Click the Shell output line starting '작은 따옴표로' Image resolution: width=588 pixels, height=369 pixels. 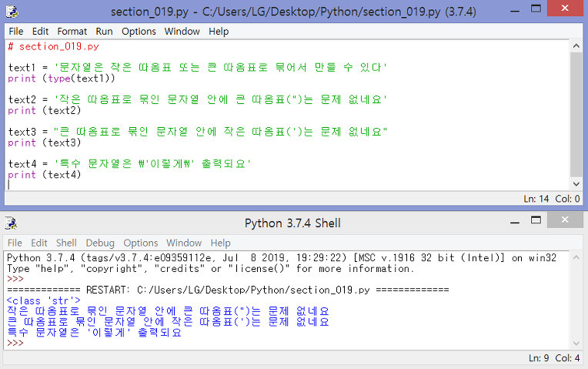[168, 311]
